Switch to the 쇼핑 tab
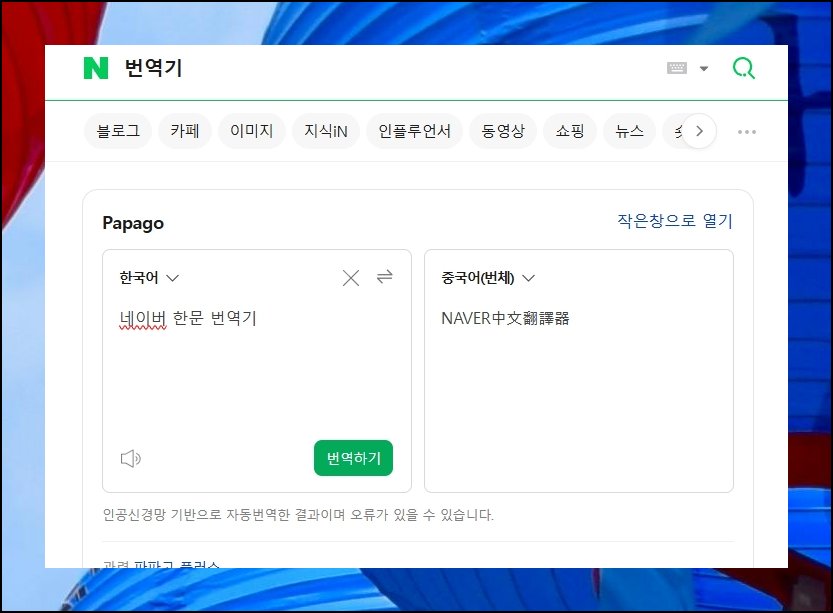 [x=570, y=131]
